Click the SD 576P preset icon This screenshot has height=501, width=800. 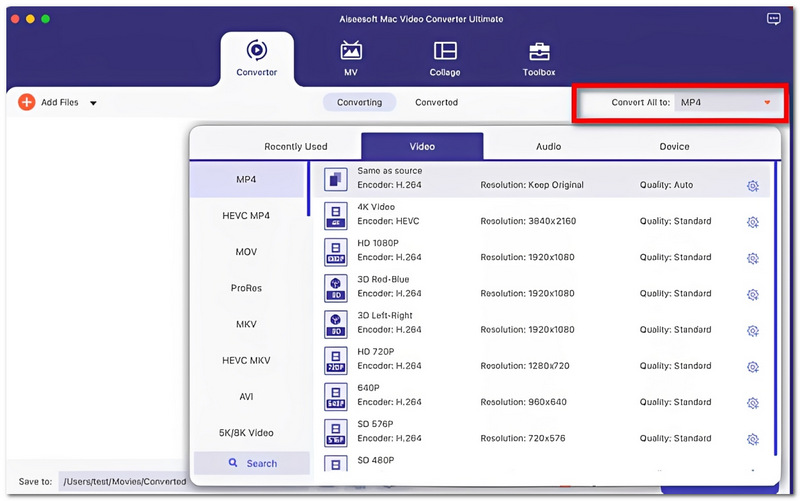(336, 433)
